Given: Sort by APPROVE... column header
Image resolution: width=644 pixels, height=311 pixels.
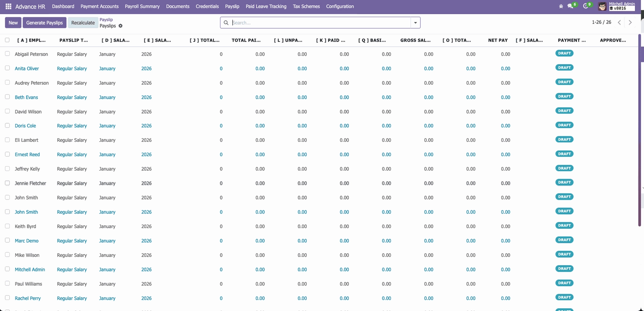Looking at the screenshot, I should [x=613, y=40].
